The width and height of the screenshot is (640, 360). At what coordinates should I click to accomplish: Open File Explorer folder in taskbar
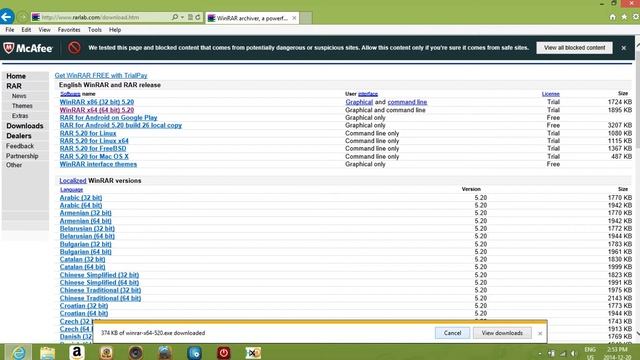(47, 352)
